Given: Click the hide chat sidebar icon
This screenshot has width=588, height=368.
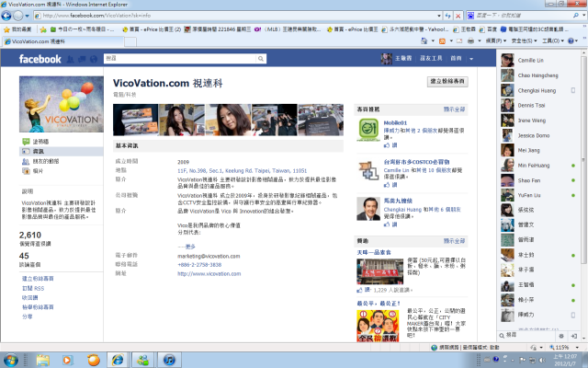Looking at the screenshot, I should click(573, 336).
